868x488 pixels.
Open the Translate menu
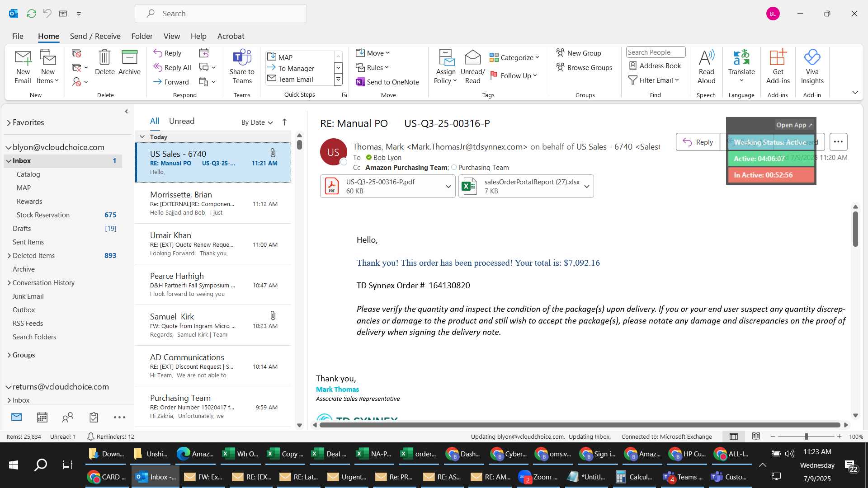(x=741, y=67)
